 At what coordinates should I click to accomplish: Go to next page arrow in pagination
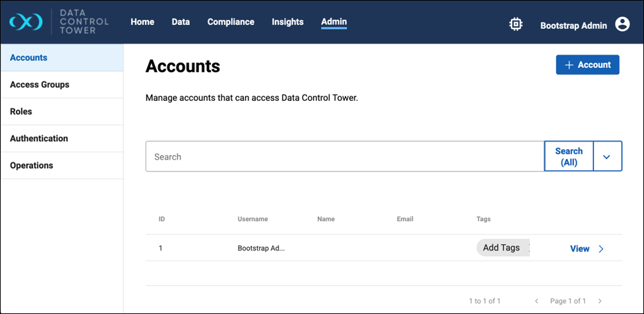(x=599, y=301)
